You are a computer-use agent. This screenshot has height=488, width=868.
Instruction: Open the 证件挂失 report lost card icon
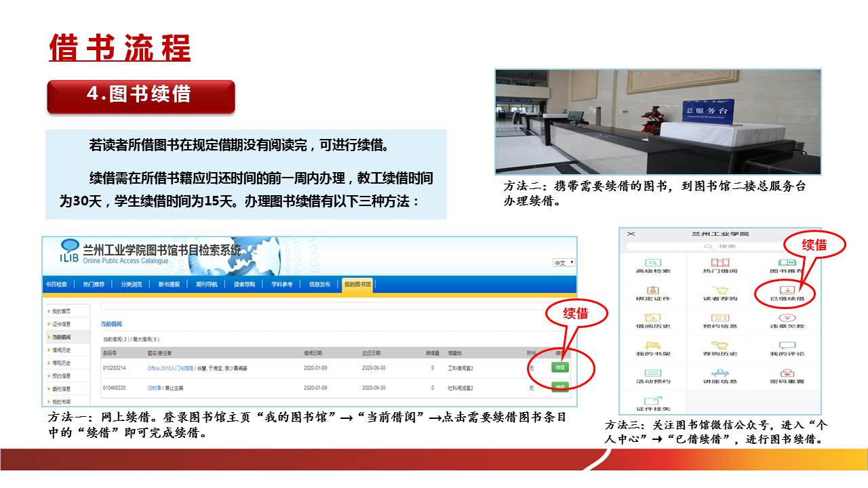click(x=653, y=401)
